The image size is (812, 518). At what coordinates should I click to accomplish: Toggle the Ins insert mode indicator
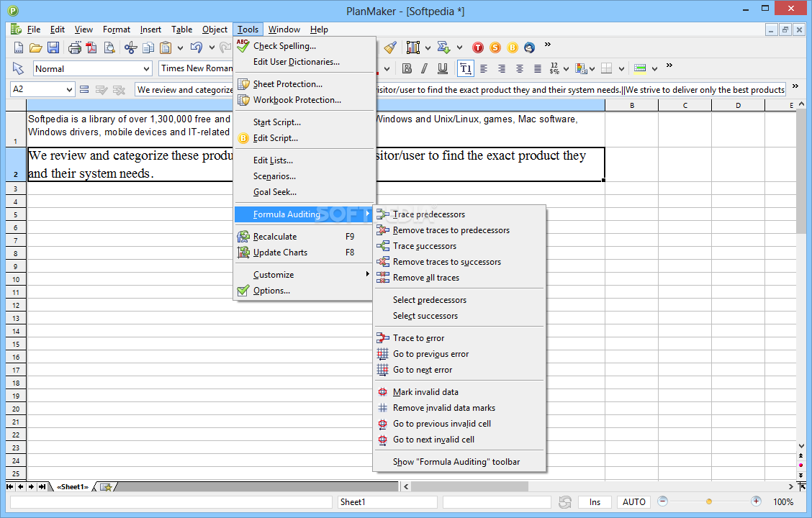click(x=595, y=502)
